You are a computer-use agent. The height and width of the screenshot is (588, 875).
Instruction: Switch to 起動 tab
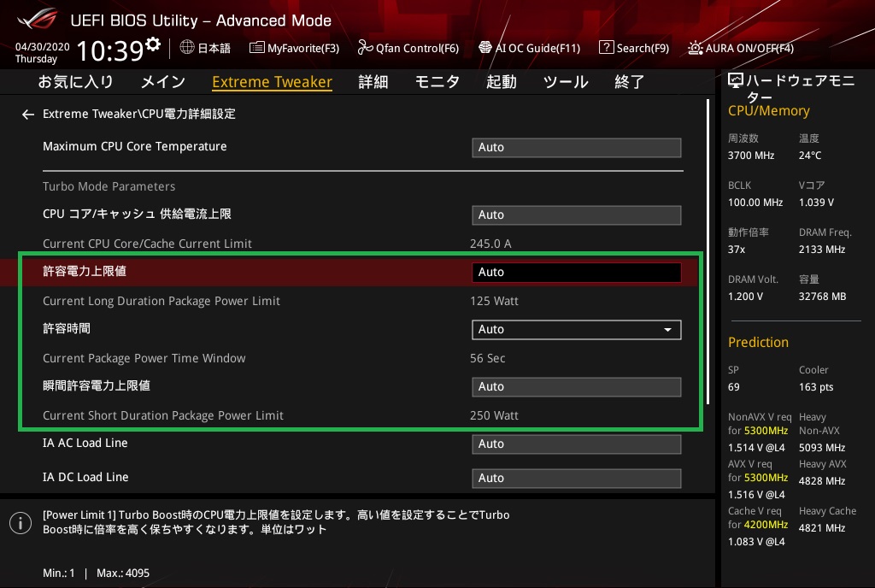501,82
